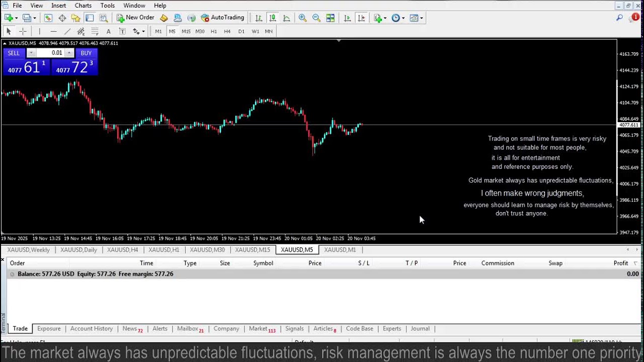Click the blue BUY button
644x362 pixels.
coord(86,53)
